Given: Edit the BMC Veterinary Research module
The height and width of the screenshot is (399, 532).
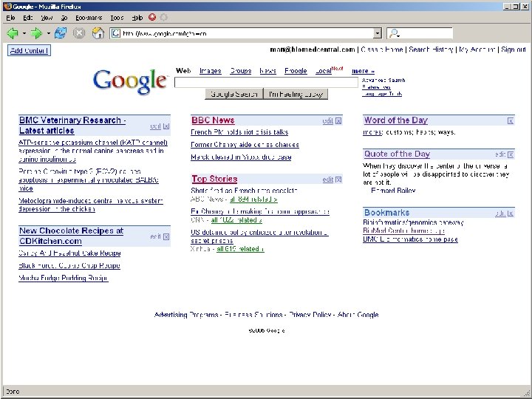Looking at the screenshot, I should point(155,126).
